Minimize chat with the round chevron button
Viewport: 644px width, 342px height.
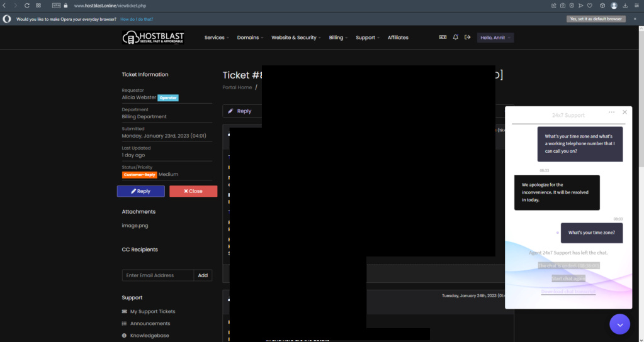pos(620,324)
